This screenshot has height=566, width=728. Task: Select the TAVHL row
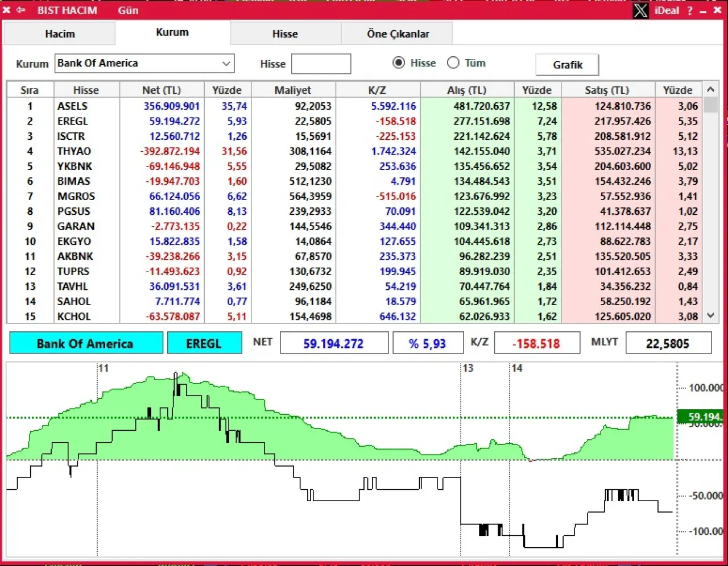[355, 286]
